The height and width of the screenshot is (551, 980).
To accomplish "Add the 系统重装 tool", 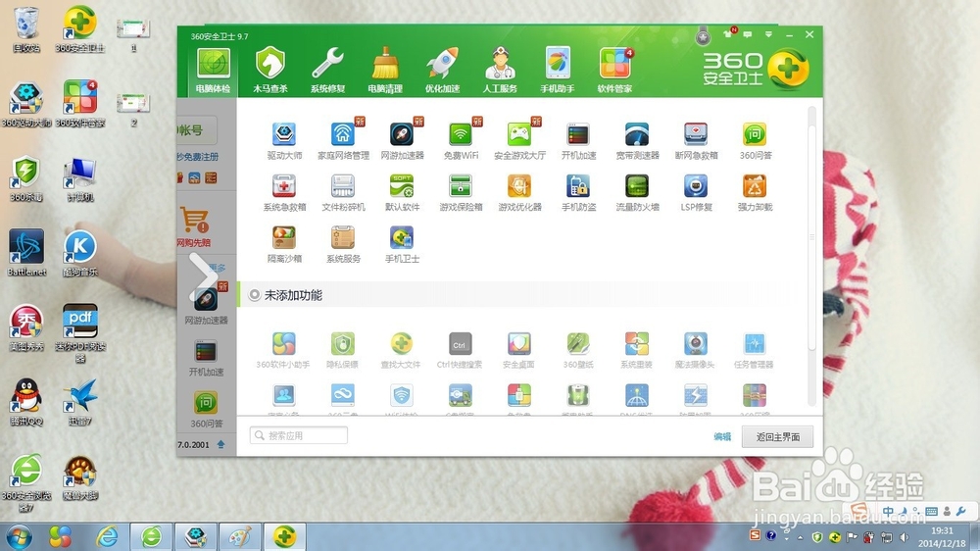I will [x=636, y=351].
